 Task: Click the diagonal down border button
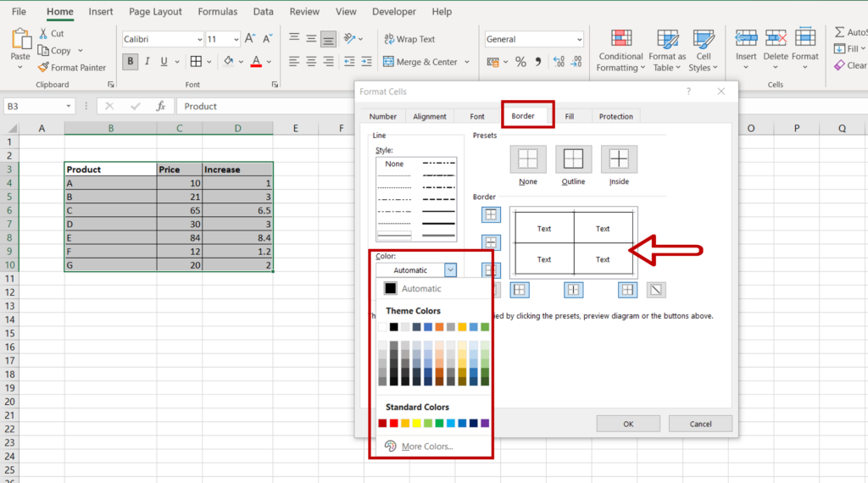pos(656,289)
